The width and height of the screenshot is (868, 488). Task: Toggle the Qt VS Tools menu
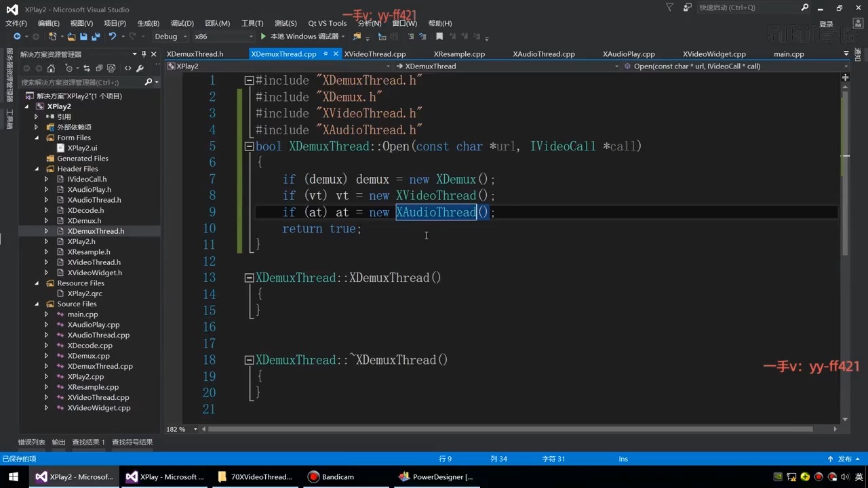point(328,23)
